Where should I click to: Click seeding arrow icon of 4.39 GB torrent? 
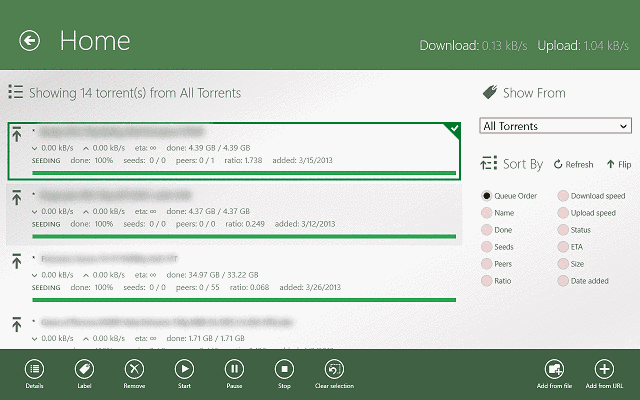pos(16,134)
